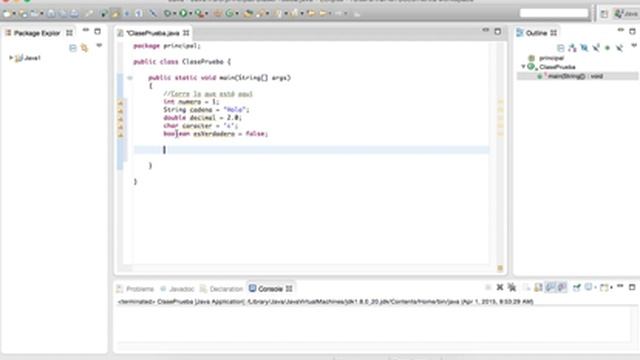Select main(String[]) method in Outline
640x360 pixels.
[x=576, y=76]
